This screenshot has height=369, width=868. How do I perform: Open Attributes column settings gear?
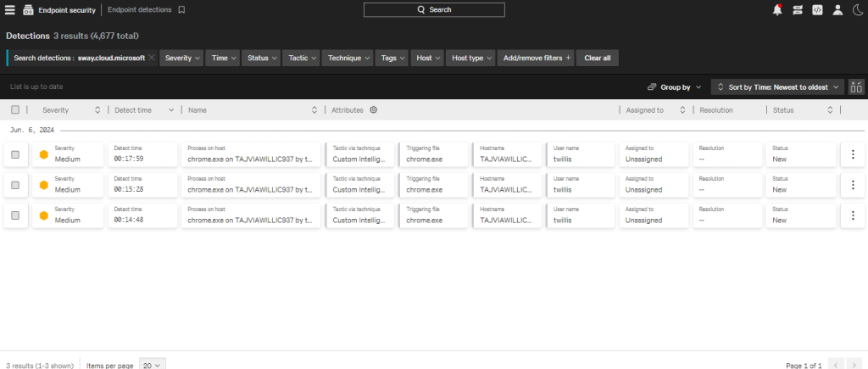pyautogui.click(x=374, y=110)
